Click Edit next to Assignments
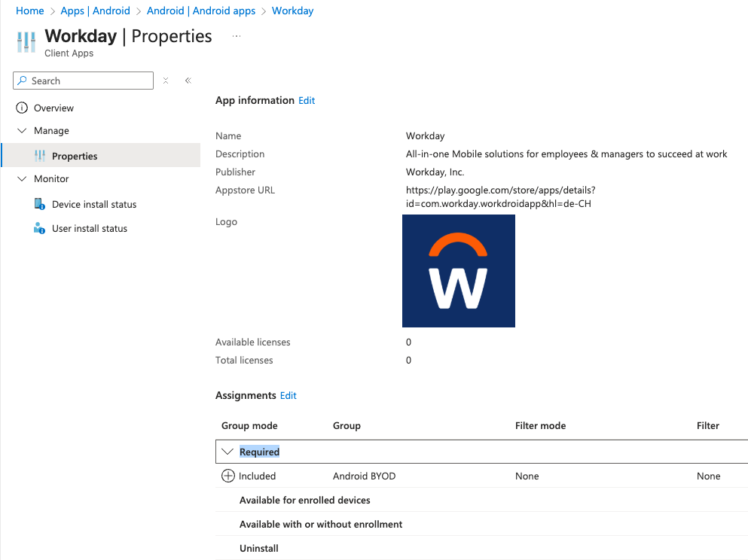748x560 pixels. pos(288,395)
